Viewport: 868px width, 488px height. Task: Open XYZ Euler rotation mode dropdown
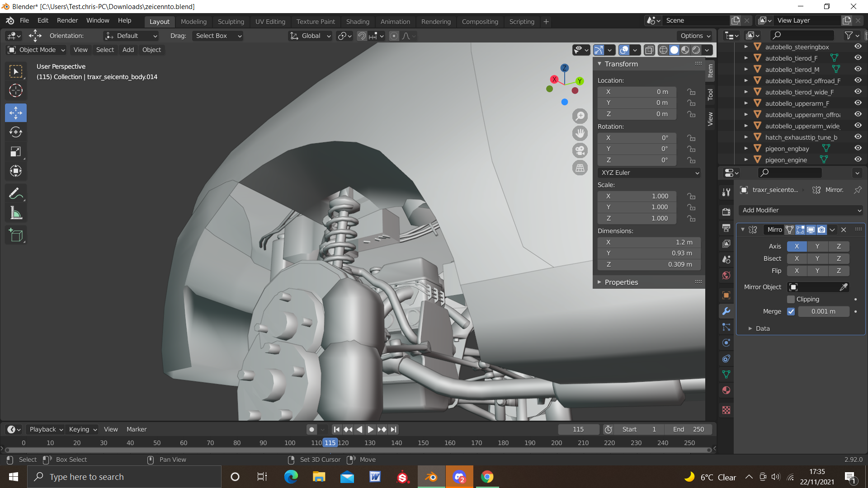click(x=649, y=173)
